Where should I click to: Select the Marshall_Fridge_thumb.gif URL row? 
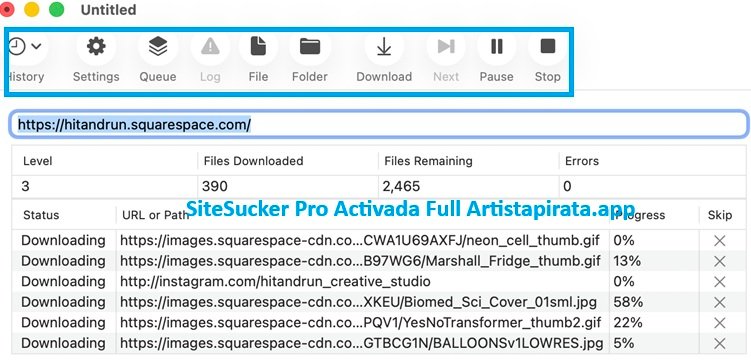[x=360, y=261]
